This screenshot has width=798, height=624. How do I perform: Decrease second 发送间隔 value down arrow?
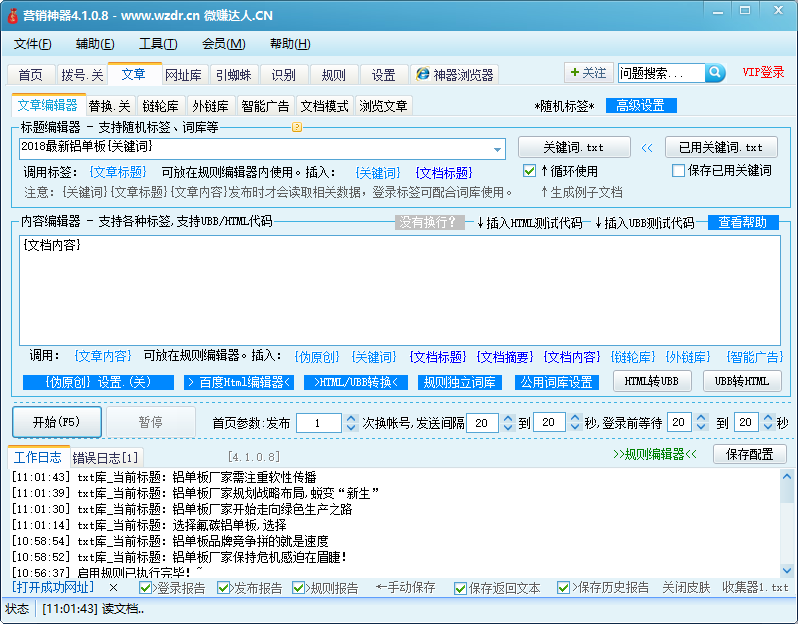(x=575, y=427)
